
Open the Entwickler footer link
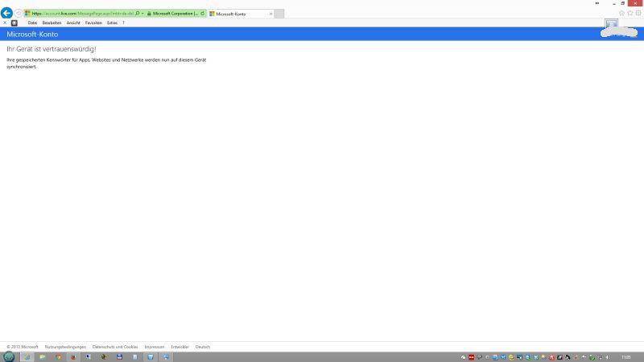tap(180, 347)
